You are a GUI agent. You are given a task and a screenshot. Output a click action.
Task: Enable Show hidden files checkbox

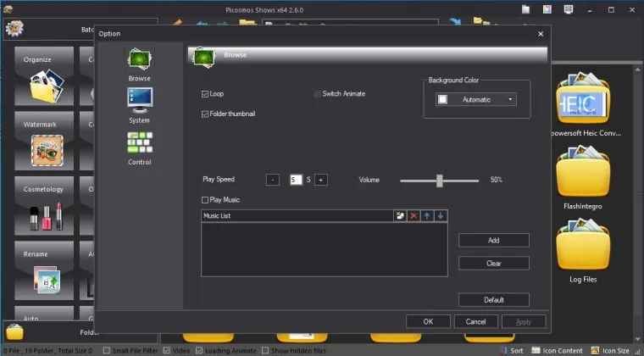click(x=265, y=351)
